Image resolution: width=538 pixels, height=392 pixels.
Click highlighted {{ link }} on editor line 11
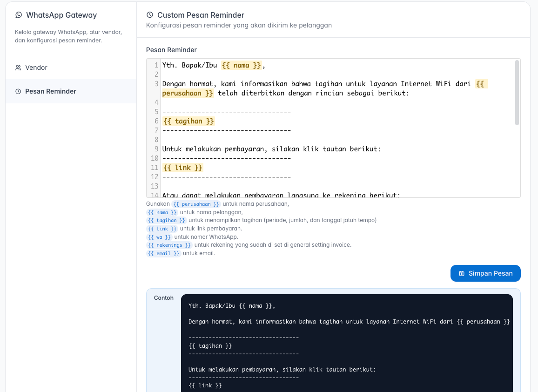click(183, 168)
